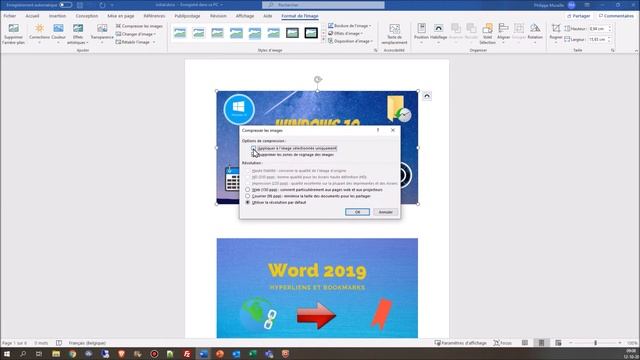This screenshot has width=640, height=360.
Task: Click the dialog help question mark
Action: [x=378, y=130]
